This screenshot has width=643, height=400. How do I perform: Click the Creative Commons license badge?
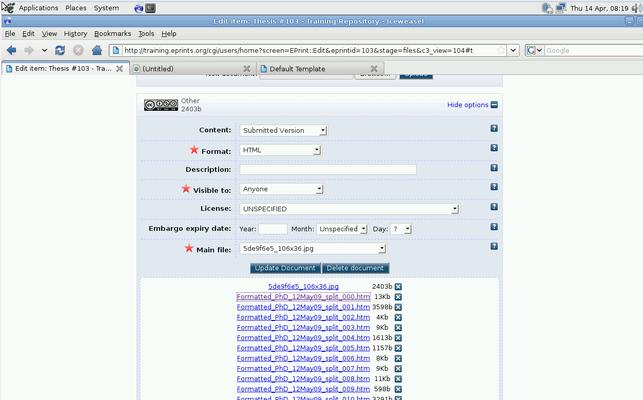pyautogui.click(x=161, y=105)
